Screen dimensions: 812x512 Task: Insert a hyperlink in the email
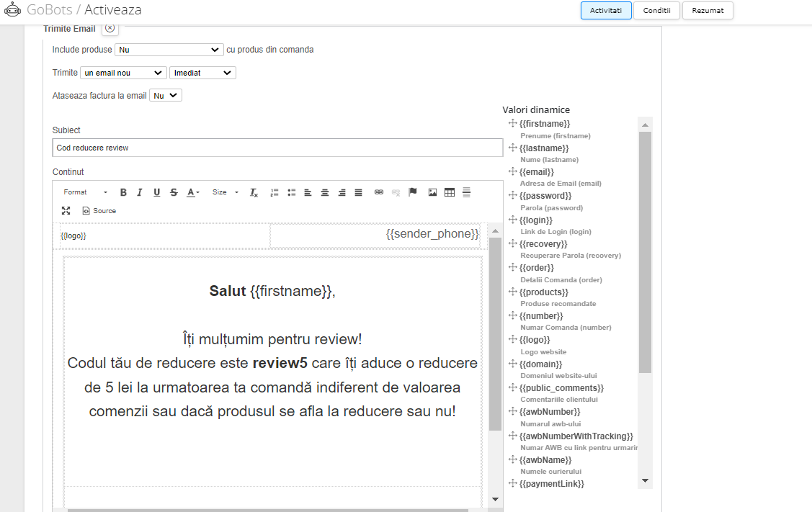click(379, 192)
